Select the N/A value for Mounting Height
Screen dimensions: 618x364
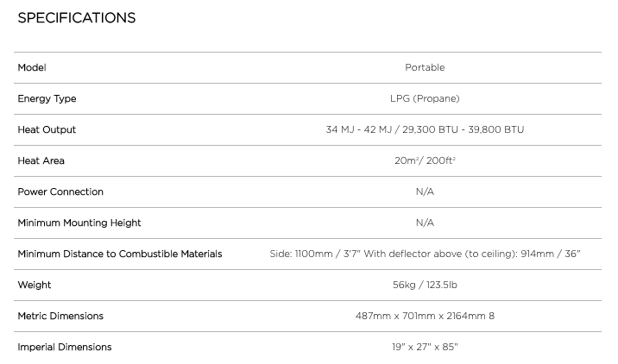(425, 223)
